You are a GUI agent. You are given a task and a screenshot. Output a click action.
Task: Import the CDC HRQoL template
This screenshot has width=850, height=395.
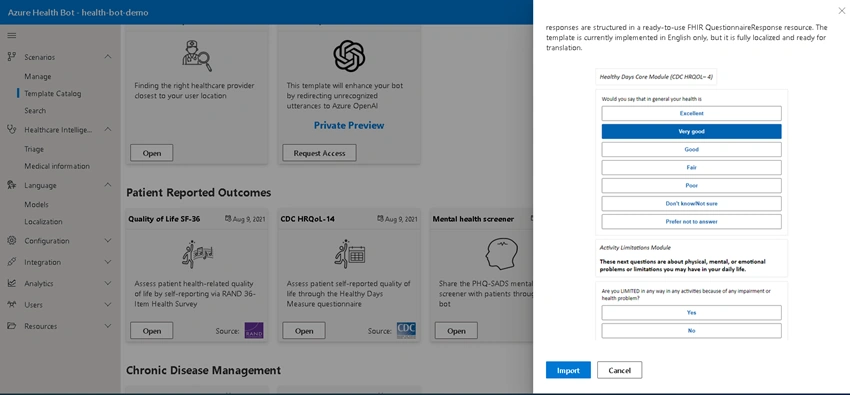(x=568, y=370)
